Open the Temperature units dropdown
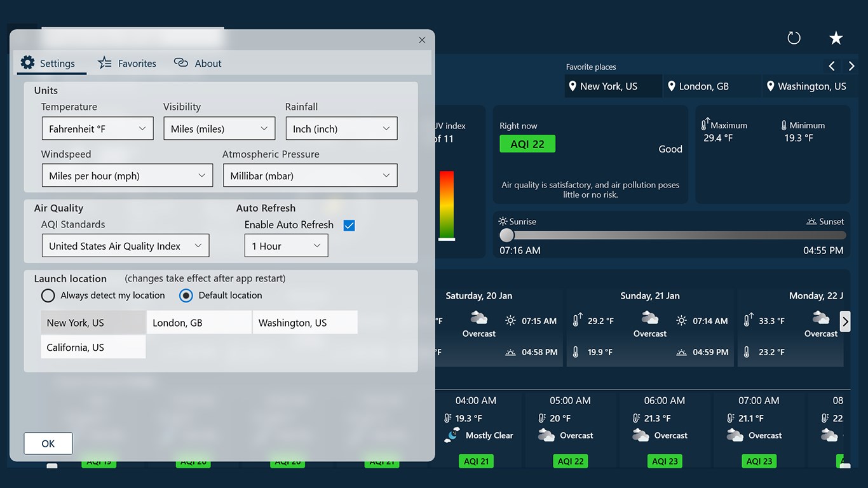Image resolution: width=868 pixels, height=488 pixels. tap(97, 128)
